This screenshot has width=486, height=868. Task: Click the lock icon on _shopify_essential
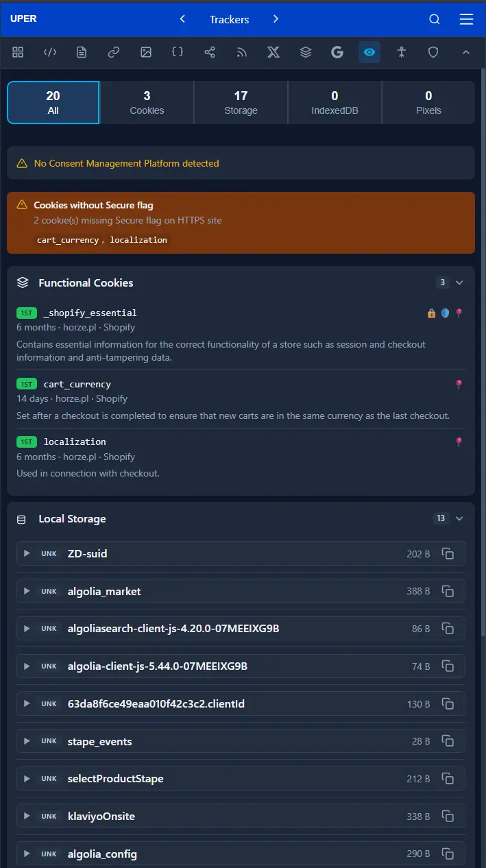432,313
